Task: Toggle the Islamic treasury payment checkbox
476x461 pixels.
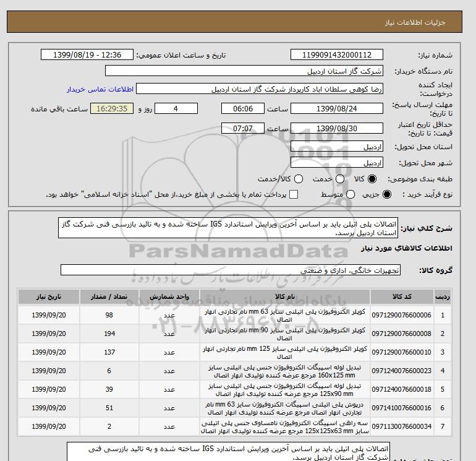Action: coord(294,194)
